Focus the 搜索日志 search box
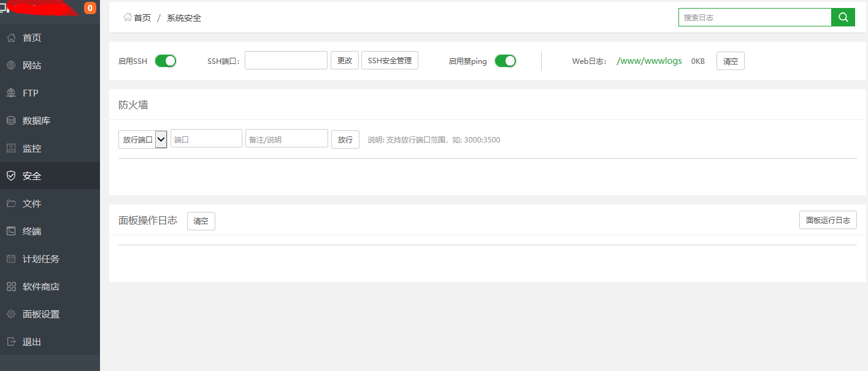Image resolution: width=868 pixels, height=371 pixels. pos(755,17)
